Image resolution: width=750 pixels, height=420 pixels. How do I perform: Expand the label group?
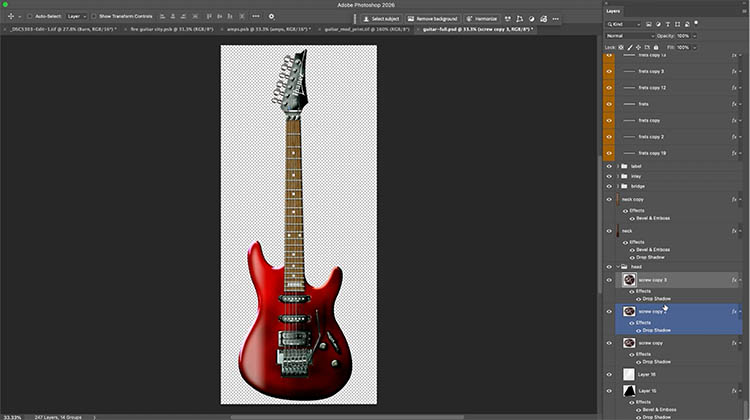coord(618,166)
